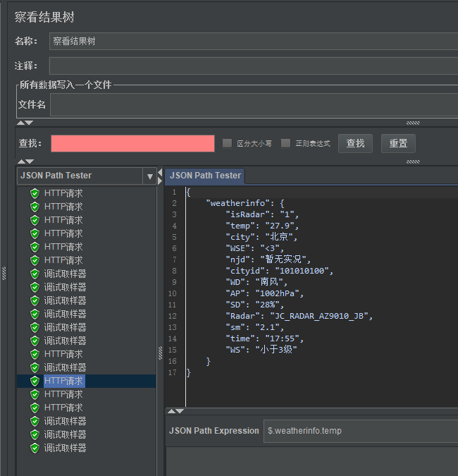Click the "WD": "南风" line
The height and width of the screenshot is (476, 458).
point(256,282)
